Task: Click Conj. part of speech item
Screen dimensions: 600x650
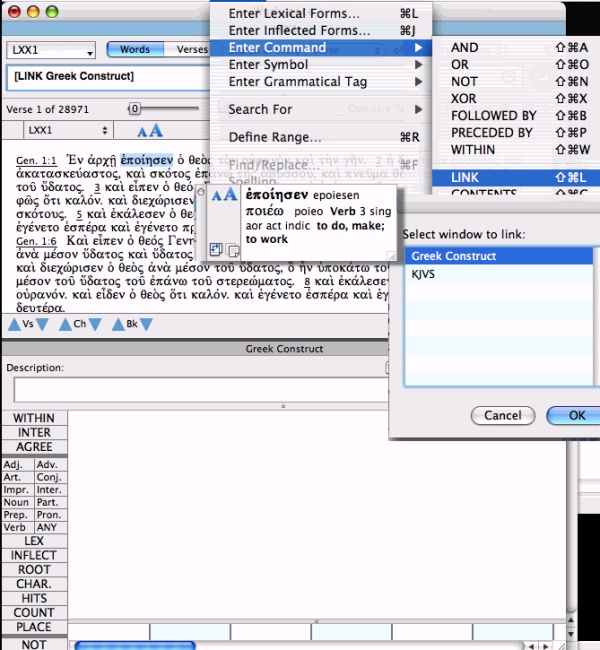Action: point(51,477)
